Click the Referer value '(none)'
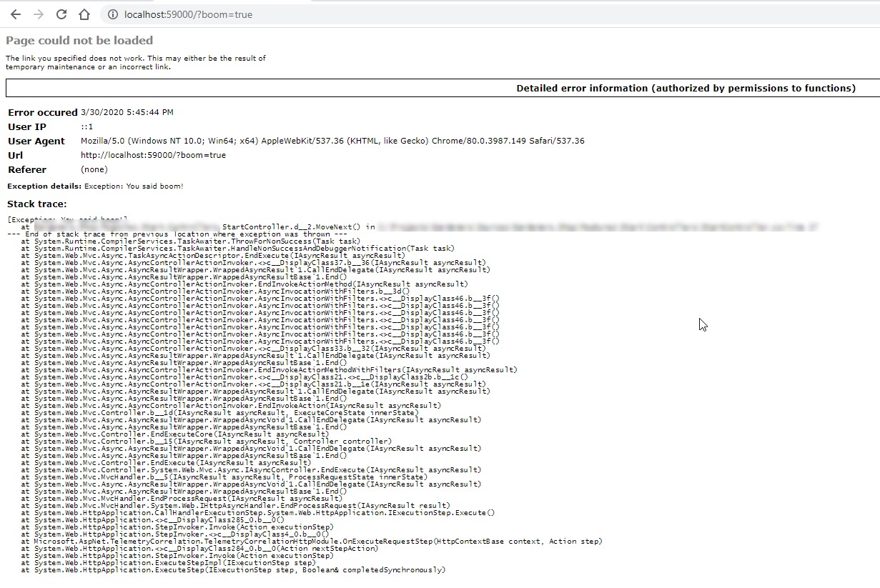Screen dimensions: 880x588 [94, 169]
